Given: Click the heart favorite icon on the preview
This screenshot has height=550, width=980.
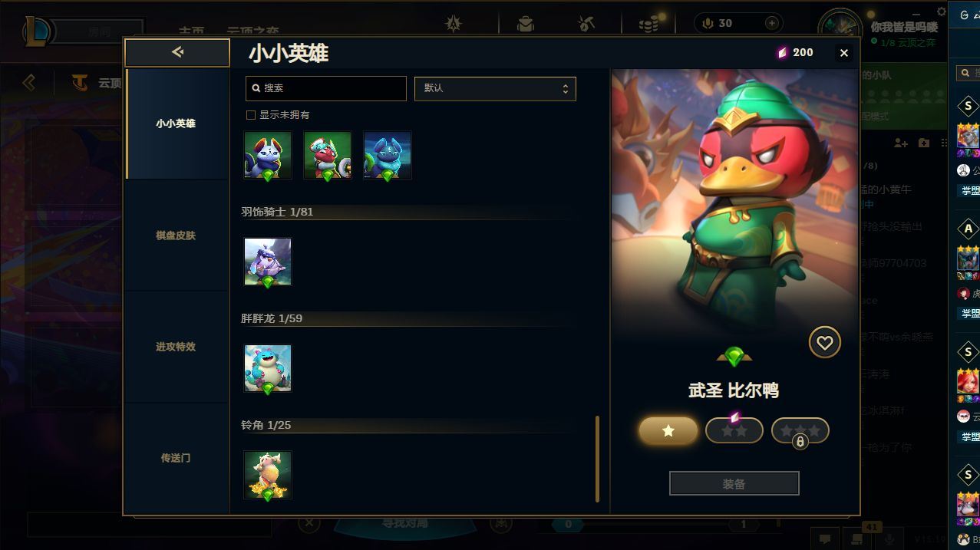Looking at the screenshot, I should point(824,342).
